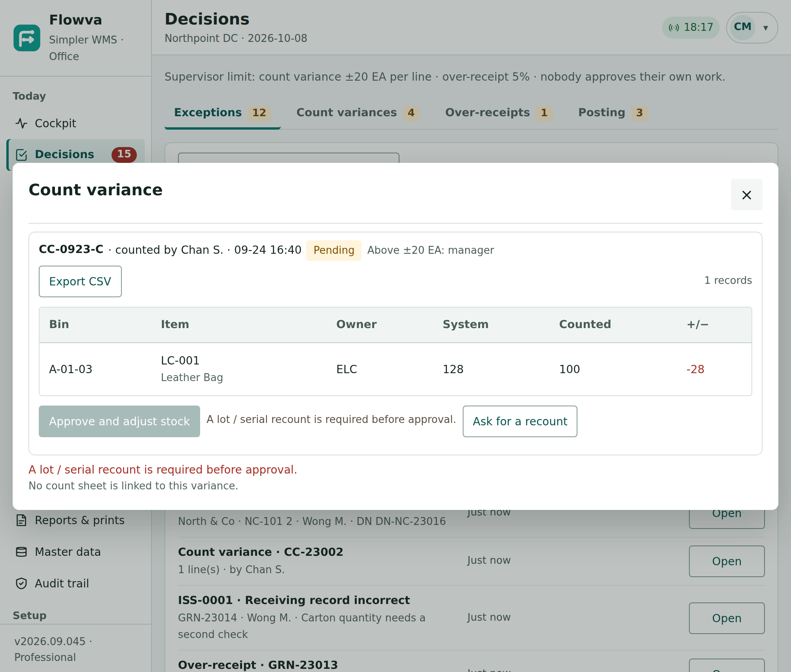Open the ISS-0001 receiving record issue
This screenshot has width=791, height=672.
[x=727, y=618]
